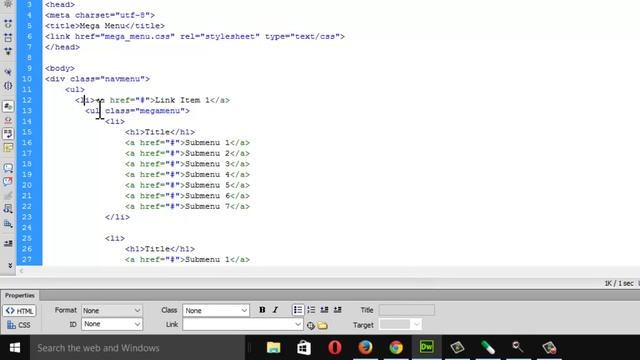Click the Blockquote indent icon
Image resolution: width=640 pixels, height=360 pixels.
point(337,310)
